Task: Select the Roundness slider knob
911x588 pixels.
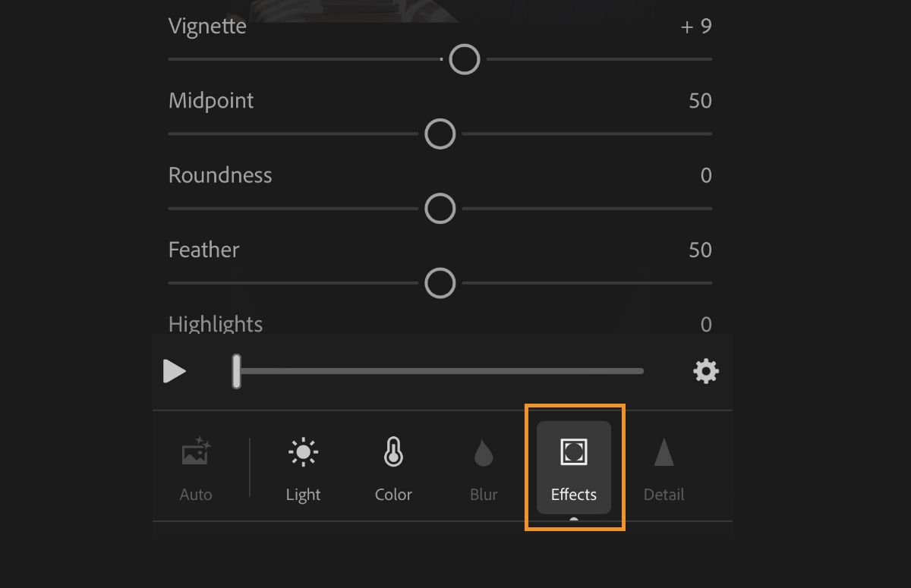Action: [440, 208]
